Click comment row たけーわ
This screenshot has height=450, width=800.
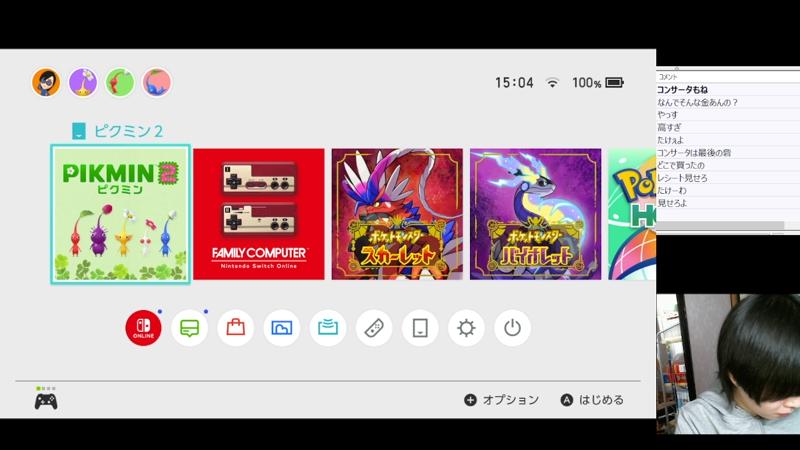[x=728, y=190]
